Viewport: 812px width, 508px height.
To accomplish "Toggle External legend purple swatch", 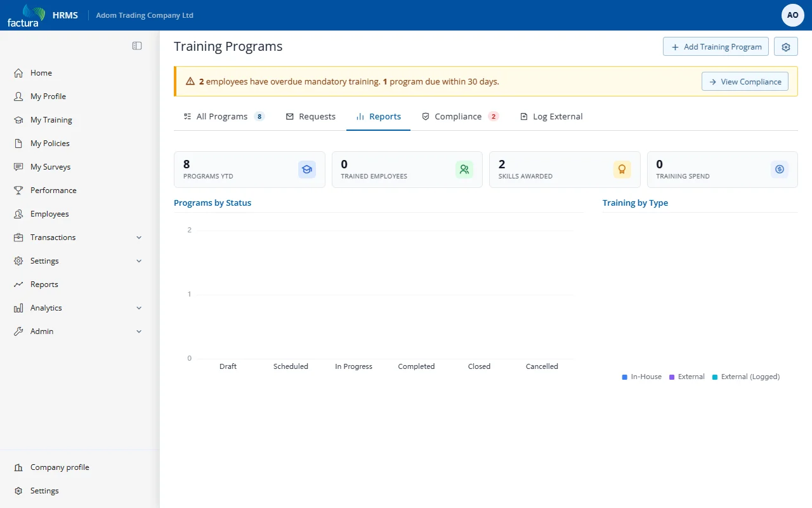I will [672, 377].
